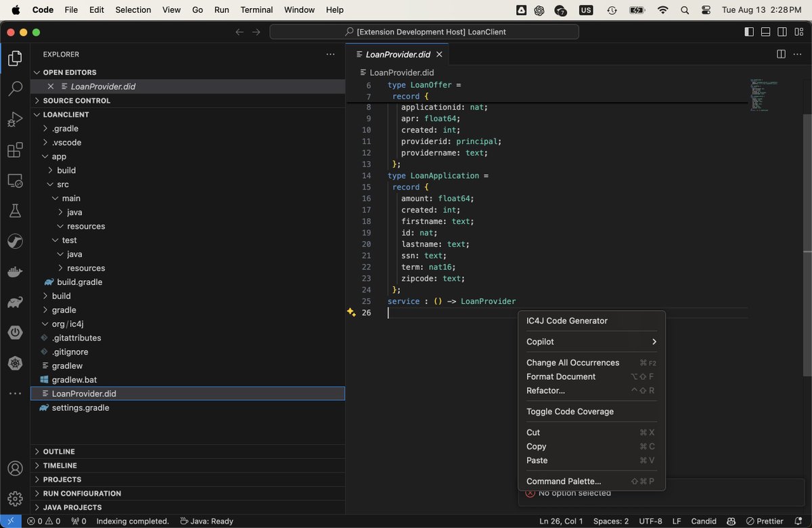Open the Testing flask view
This screenshot has height=528, width=812.
coord(15,211)
